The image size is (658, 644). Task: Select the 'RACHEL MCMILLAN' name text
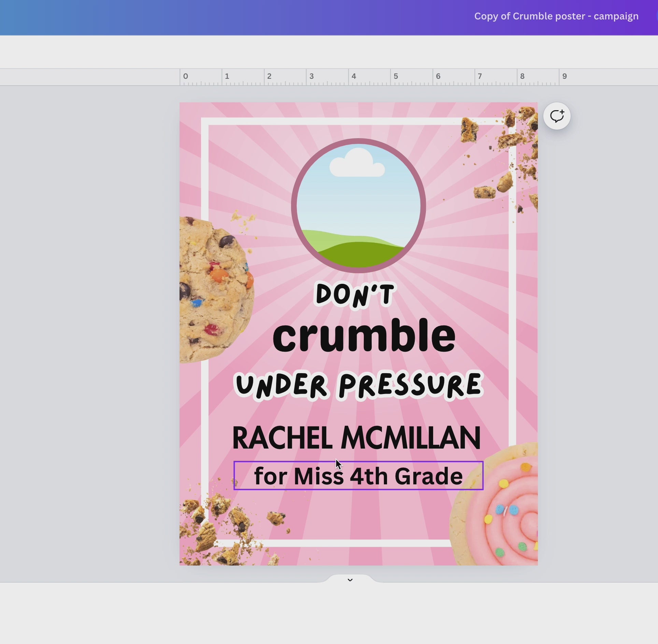[356, 438]
